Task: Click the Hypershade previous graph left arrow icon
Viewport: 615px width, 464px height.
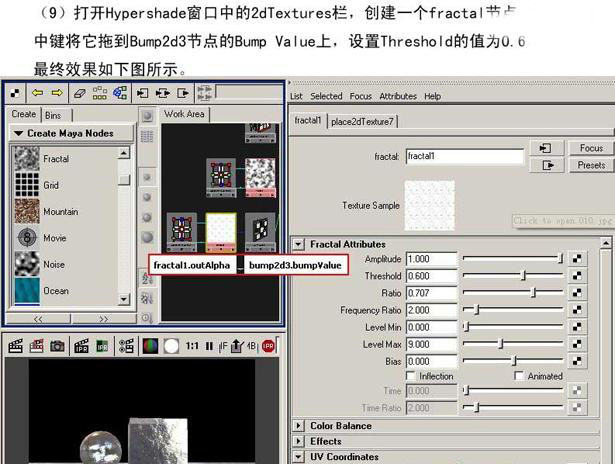Action: click(x=38, y=93)
